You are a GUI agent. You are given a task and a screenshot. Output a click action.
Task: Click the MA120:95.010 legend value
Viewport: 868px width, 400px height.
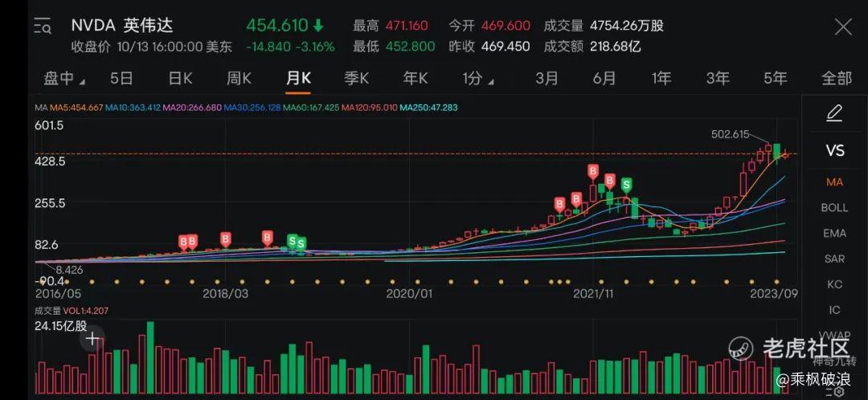tap(369, 108)
